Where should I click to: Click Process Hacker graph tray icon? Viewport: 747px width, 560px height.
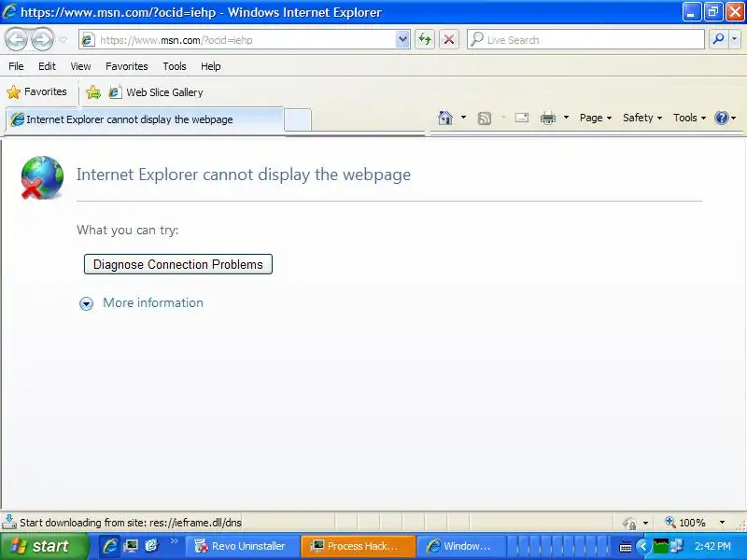tap(660, 546)
